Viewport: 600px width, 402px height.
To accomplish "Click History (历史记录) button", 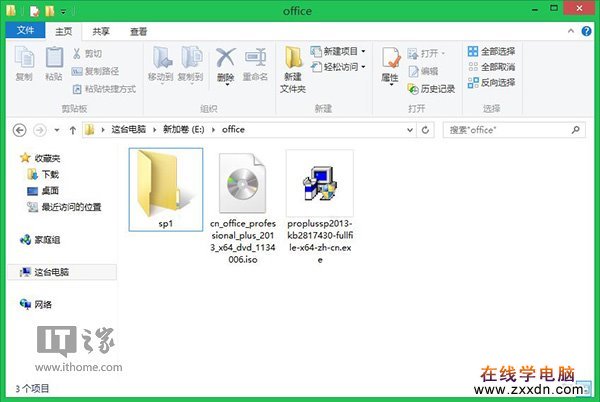I will pyautogui.click(x=431, y=89).
